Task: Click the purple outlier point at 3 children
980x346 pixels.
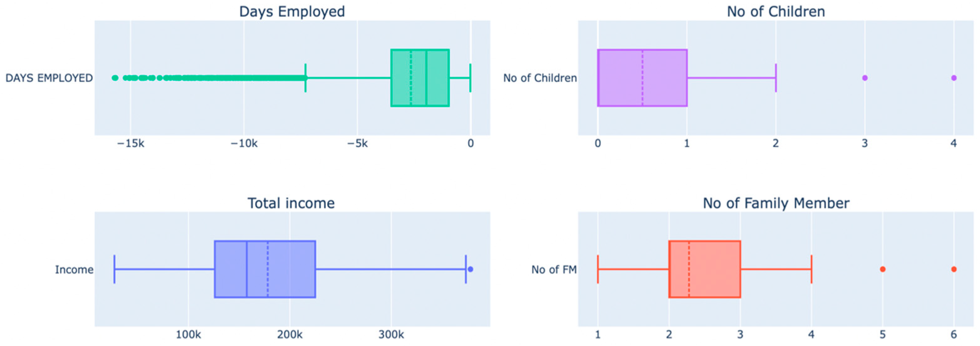Action: (x=865, y=78)
